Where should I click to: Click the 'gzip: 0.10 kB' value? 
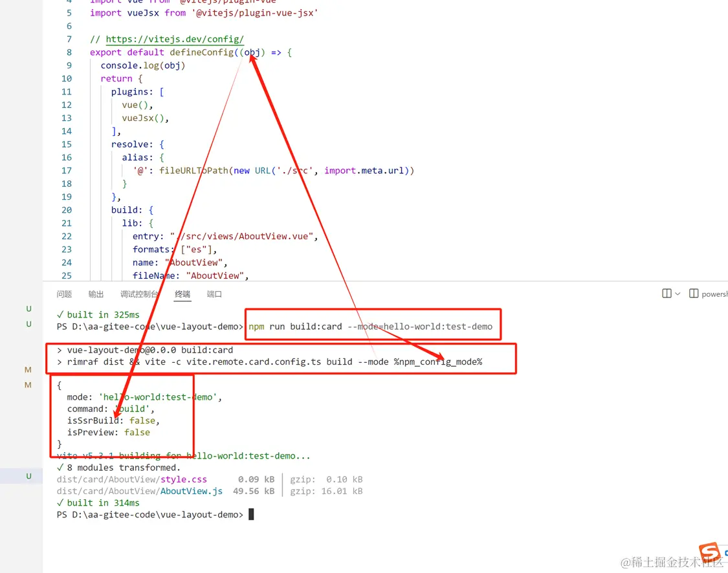pos(326,479)
